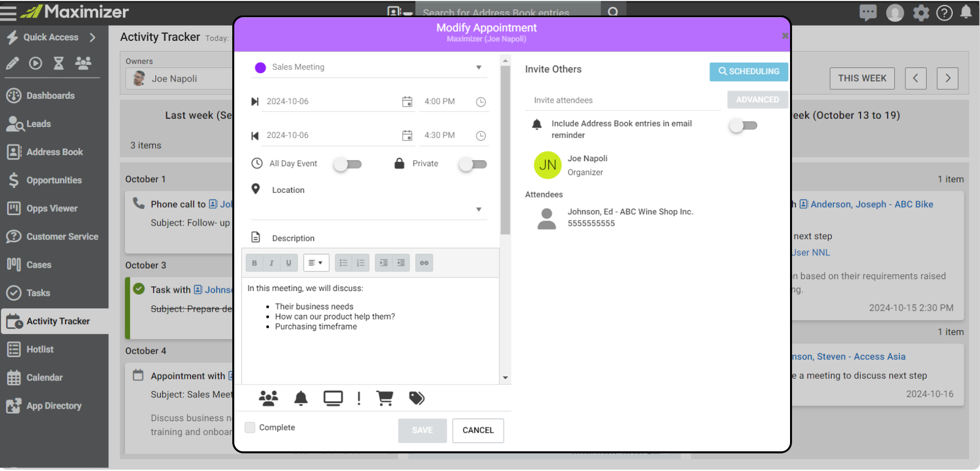Click the priority exclamation icon

[359, 398]
